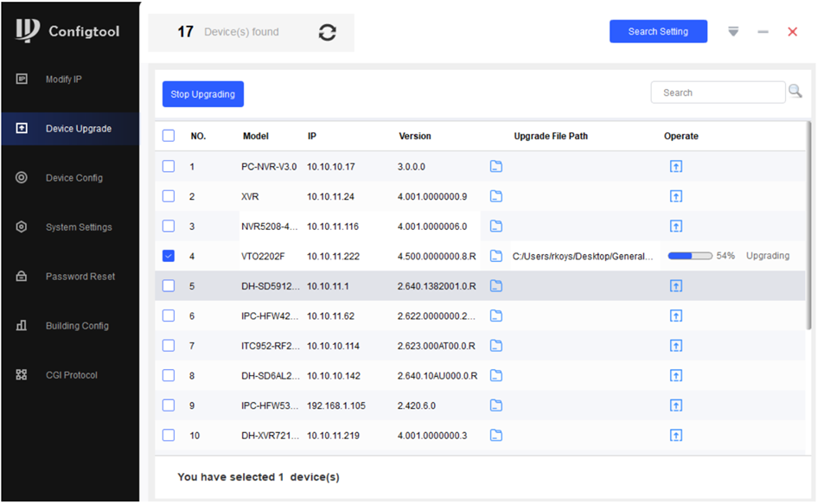Viewport: 817px width, 504px height.
Task: Open file browser for PC-NVR-V3.0 row
Action: click(x=496, y=167)
